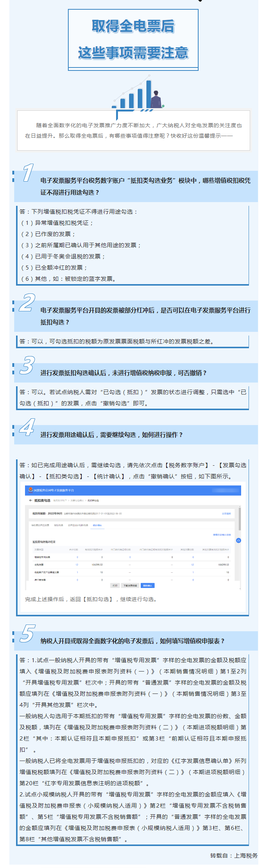Screen dimensions: 268x868
Task: Click question 5 heading 如何填写增值税申报表
Action: click(x=133, y=641)
